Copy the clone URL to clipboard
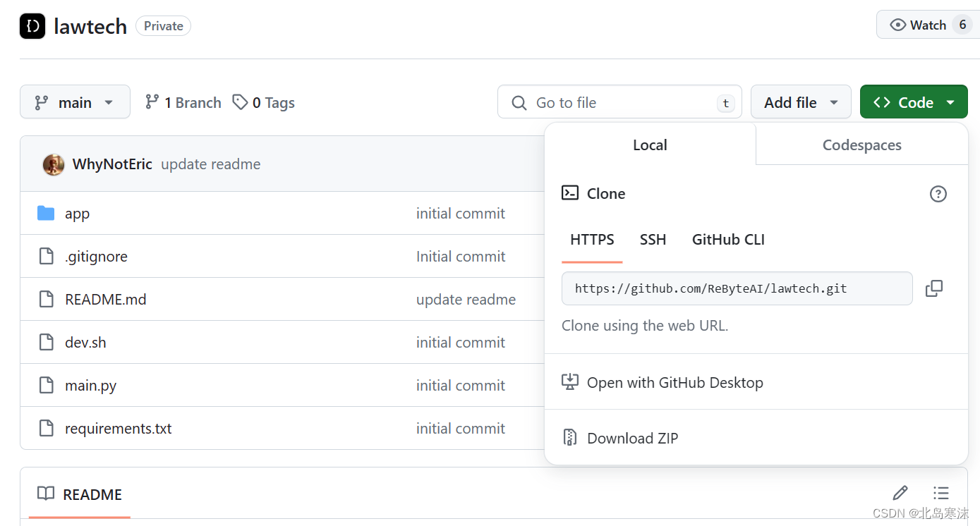 (934, 288)
